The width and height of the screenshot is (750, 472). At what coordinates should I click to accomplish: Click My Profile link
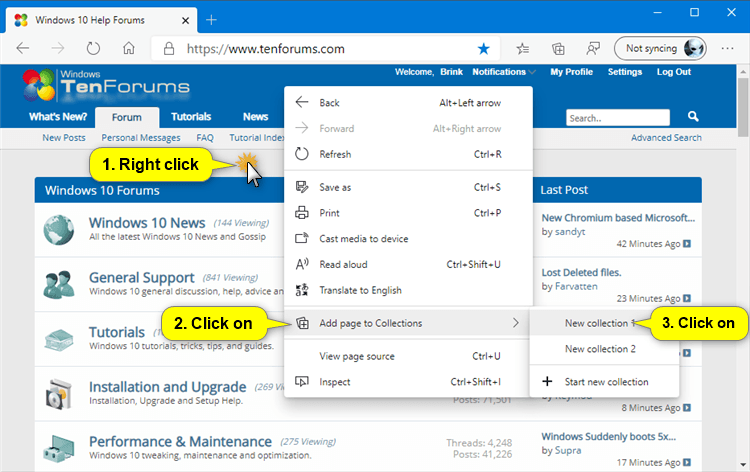[571, 72]
